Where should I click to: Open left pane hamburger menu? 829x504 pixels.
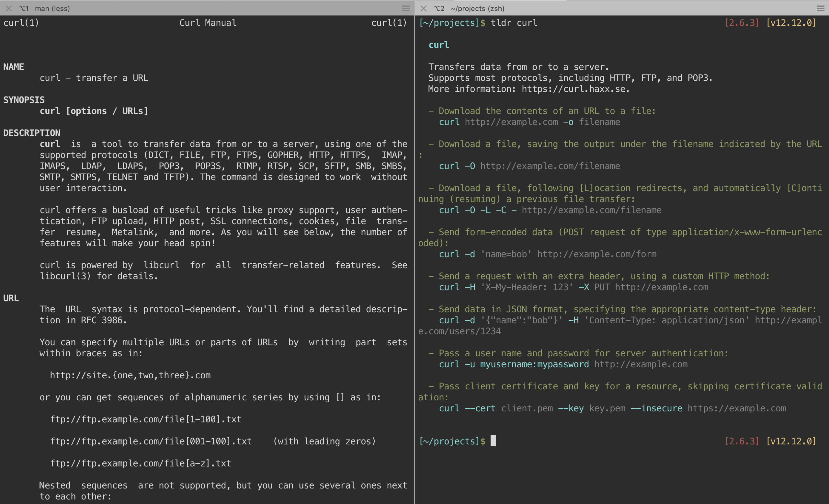405,8
